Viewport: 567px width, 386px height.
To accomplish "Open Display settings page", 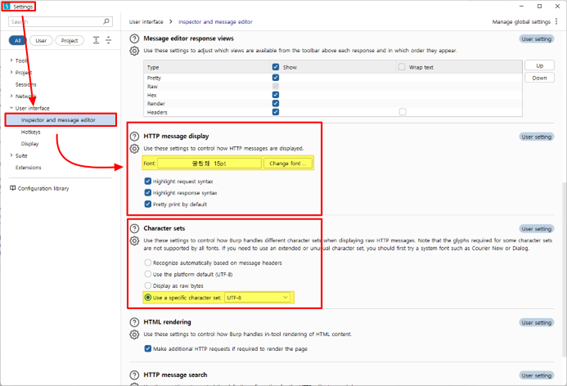I will (x=30, y=144).
